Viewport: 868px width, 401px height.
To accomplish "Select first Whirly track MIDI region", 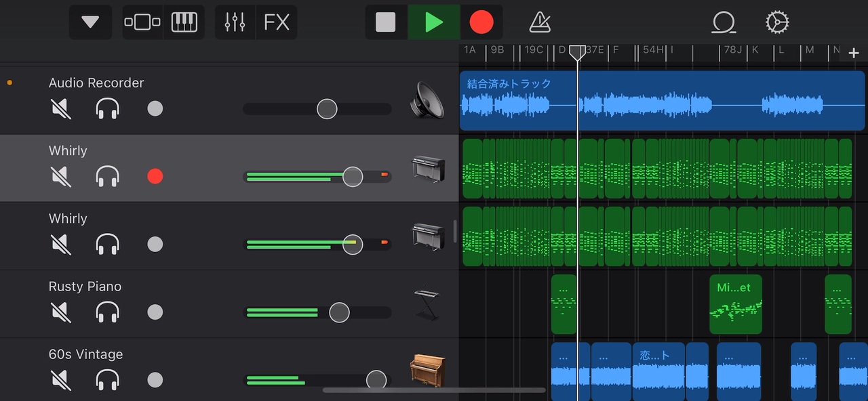I will pyautogui.click(x=657, y=169).
